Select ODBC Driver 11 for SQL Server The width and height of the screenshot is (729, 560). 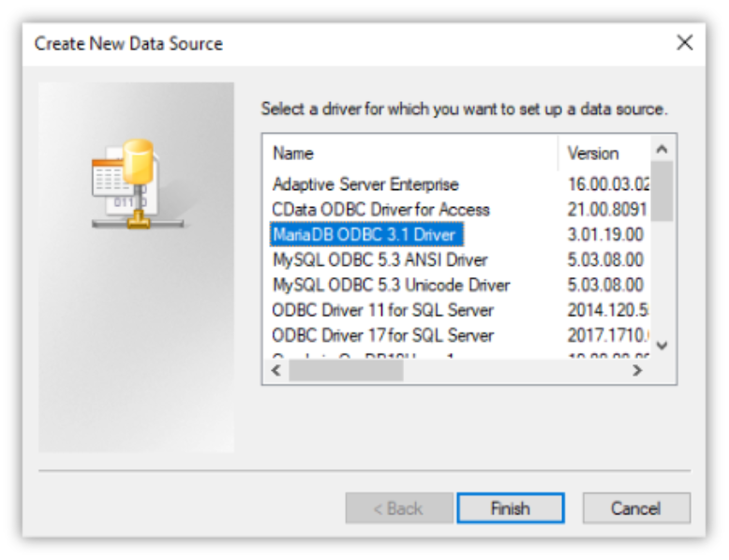click(x=382, y=310)
